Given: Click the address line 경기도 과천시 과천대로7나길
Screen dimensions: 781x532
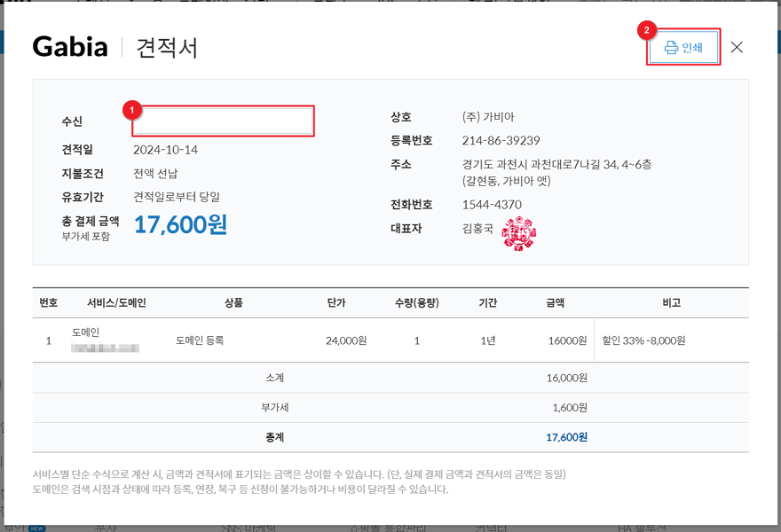Looking at the screenshot, I should tap(556, 164).
